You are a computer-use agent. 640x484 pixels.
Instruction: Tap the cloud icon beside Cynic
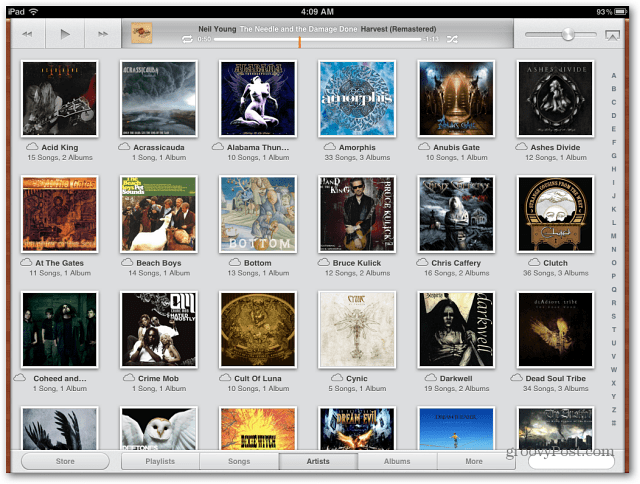coord(337,378)
